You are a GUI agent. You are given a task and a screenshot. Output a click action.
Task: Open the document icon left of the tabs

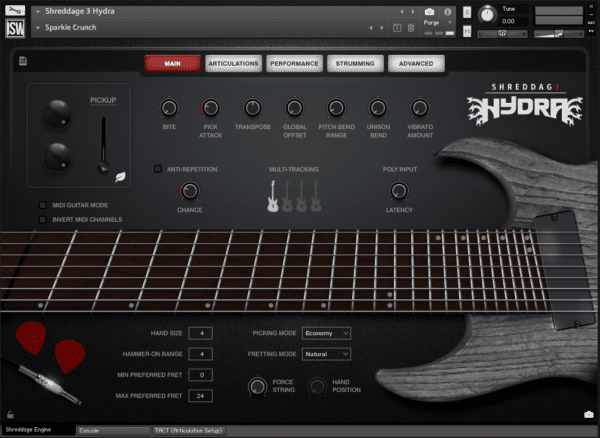(x=23, y=61)
